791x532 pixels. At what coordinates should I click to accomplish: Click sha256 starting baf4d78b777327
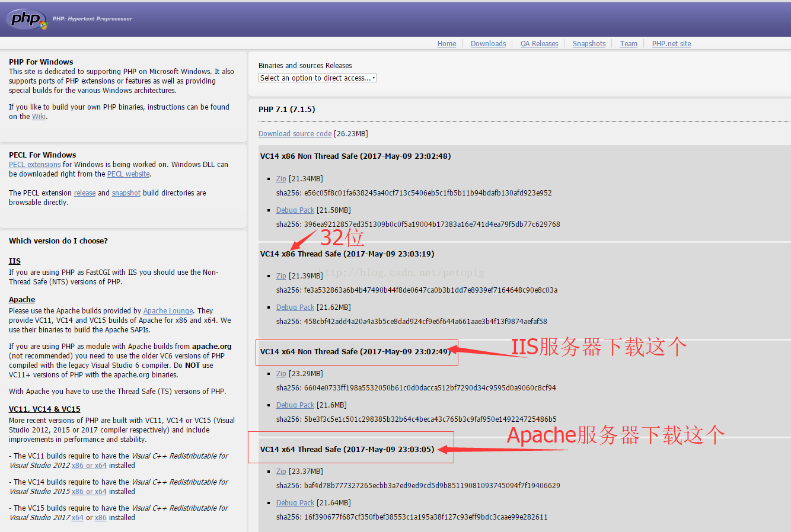click(x=418, y=486)
